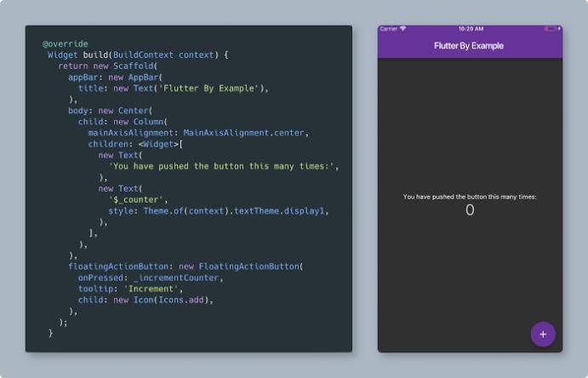The image size is (588, 378).
Task: Click the 10:29 AM clock in status bar
Action: (470, 29)
